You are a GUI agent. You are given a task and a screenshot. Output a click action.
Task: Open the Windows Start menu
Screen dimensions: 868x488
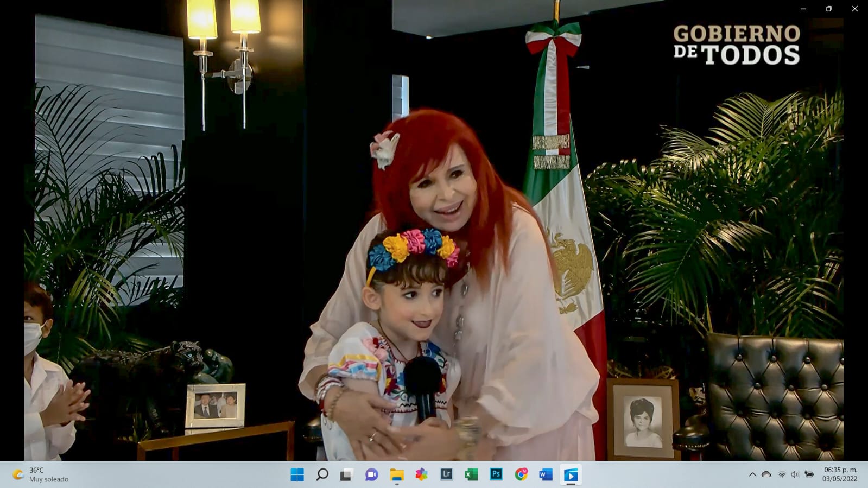click(x=297, y=475)
